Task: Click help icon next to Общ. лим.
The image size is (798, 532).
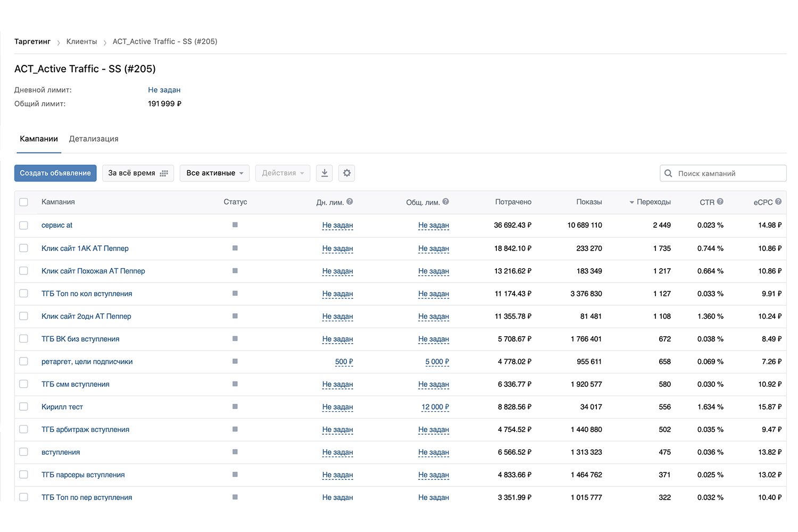Action: click(446, 202)
